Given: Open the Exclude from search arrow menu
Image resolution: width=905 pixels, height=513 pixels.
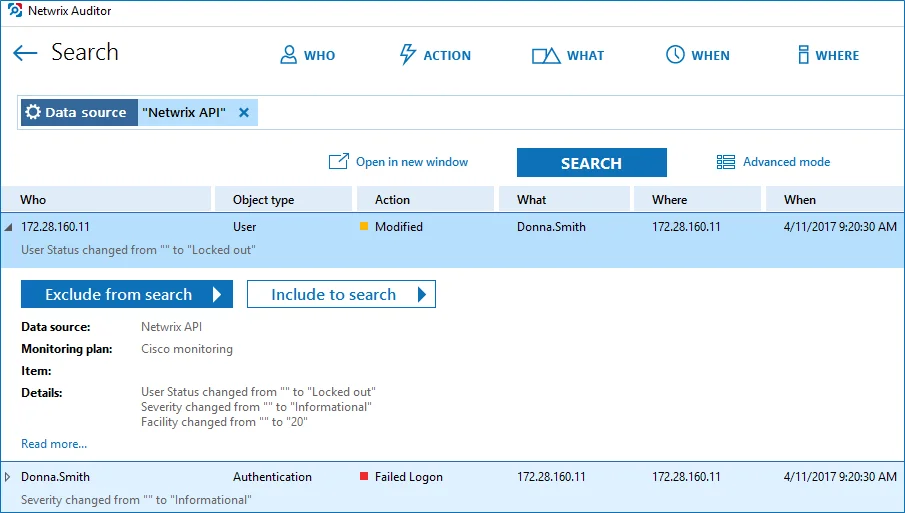Looking at the screenshot, I should point(217,294).
